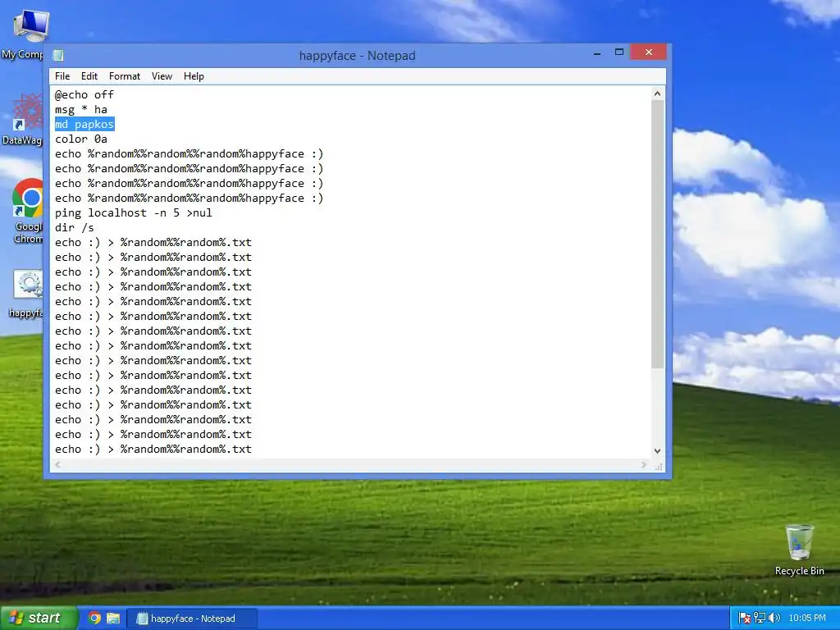Click the window resize grip in Notepad corner
The height and width of the screenshot is (630, 840).
(659, 467)
